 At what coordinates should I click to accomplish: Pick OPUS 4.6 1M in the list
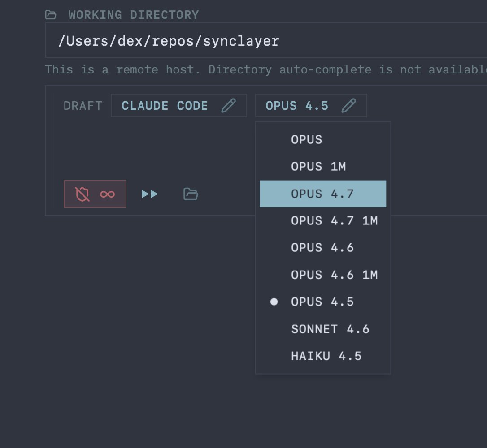323,275
